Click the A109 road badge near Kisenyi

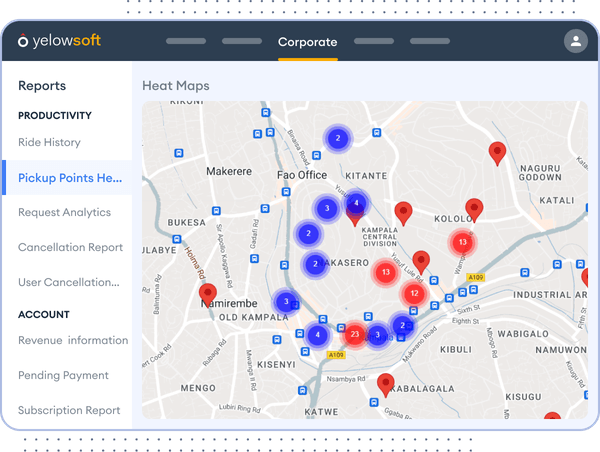point(336,355)
